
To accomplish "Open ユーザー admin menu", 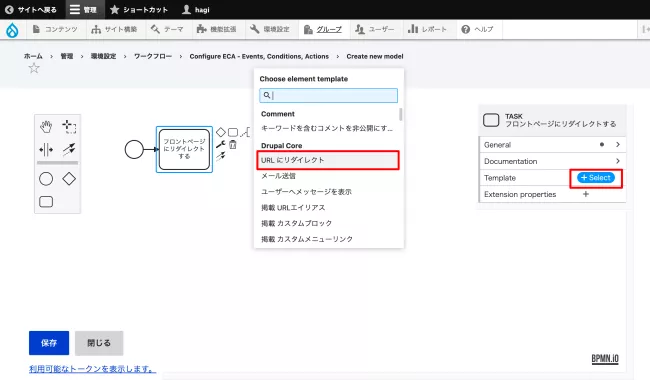I will click(375, 29).
